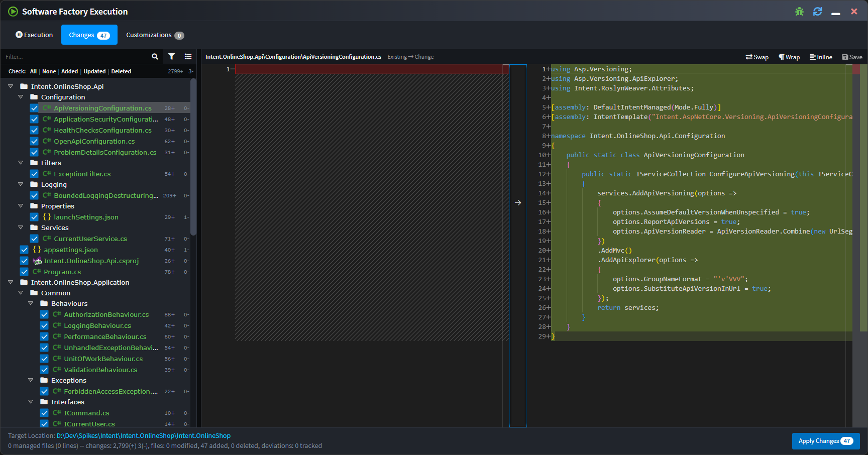Uncheck the ApiVersioningConfiguration.cs checkbox
Image resolution: width=868 pixels, height=455 pixels.
coord(34,108)
